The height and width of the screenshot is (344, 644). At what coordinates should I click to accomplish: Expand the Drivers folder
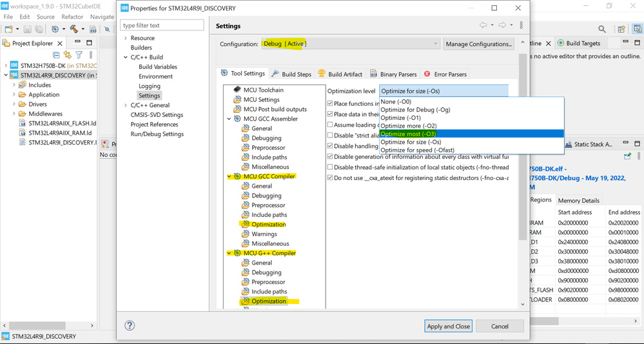tap(14, 104)
